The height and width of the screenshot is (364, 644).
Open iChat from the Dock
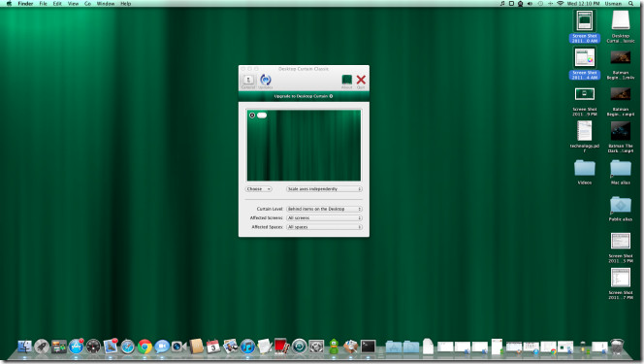click(x=162, y=347)
